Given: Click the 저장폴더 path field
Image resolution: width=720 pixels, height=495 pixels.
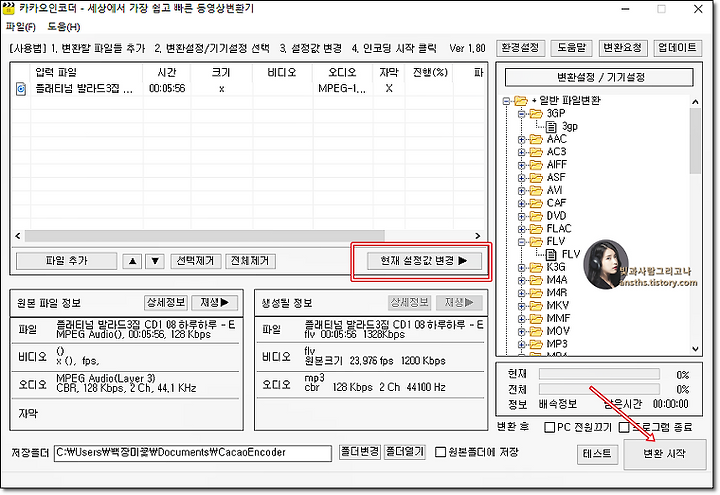Looking at the screenshot, I should tap(193, 453).
